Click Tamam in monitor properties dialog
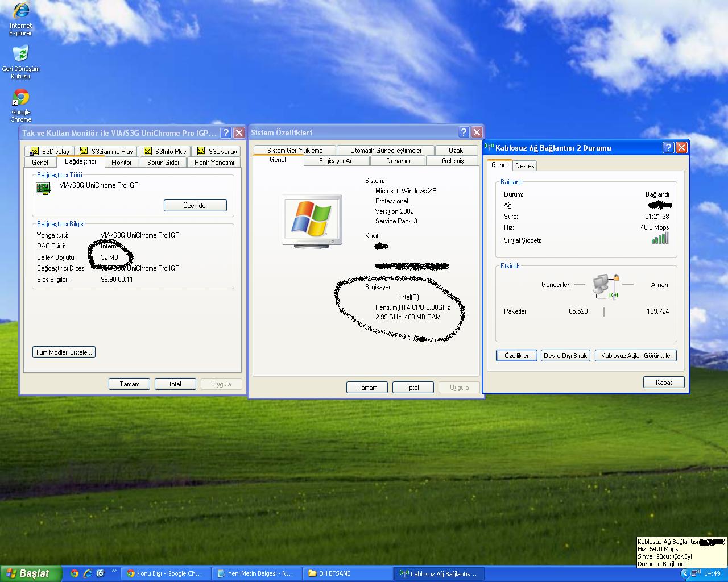 pos(129,384)
